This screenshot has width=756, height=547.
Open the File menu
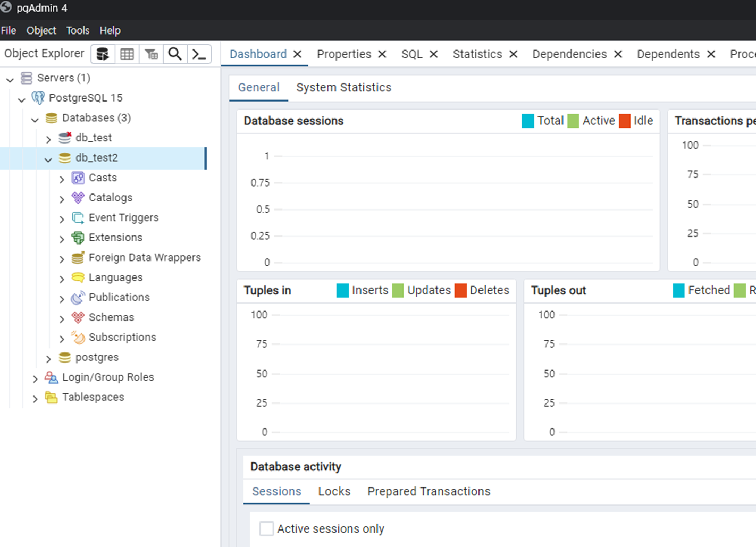pyautogui.click(x=9, y=30)
